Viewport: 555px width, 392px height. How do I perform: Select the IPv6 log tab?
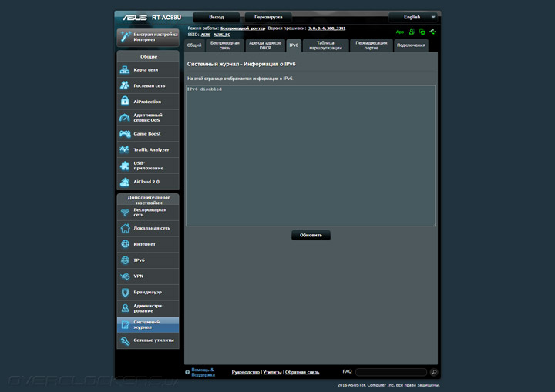click(x=294, y=45)
